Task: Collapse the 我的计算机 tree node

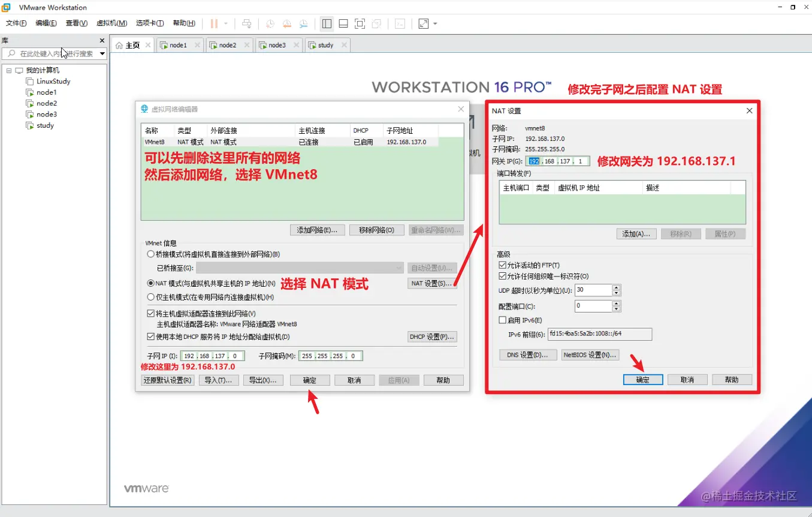Action: pyautogui.click(x=10, y=70)
